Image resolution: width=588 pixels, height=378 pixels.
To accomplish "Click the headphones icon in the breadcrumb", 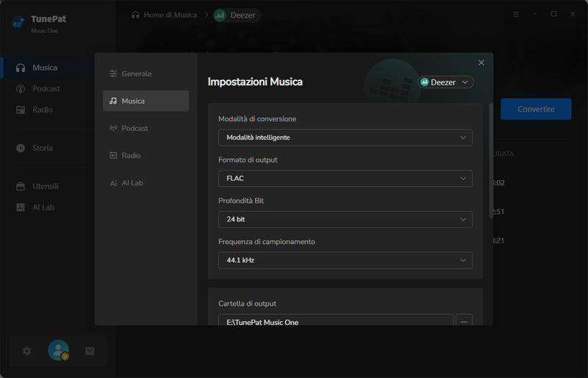I will [135, 15].
